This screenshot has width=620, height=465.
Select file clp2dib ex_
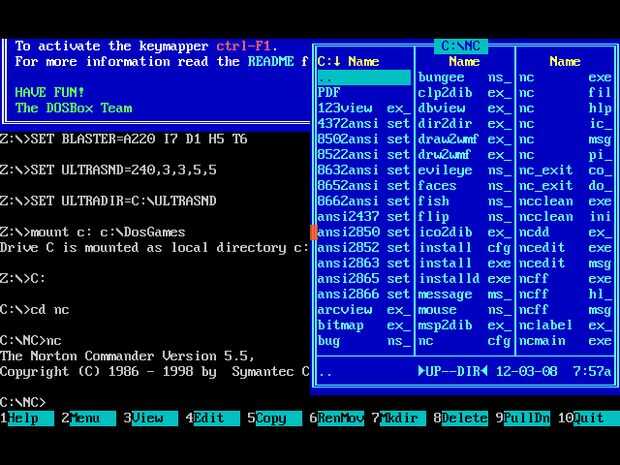click(x=465, y=93)
